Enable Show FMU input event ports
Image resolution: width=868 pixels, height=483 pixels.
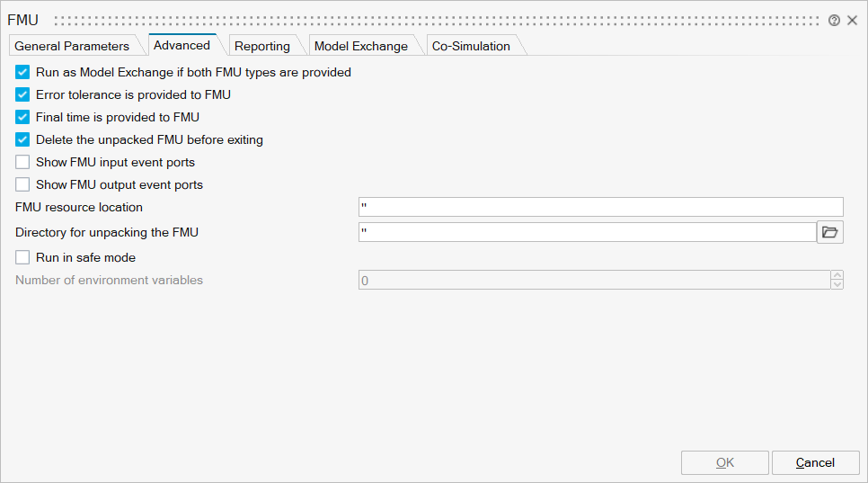click(x=23, y=163)
